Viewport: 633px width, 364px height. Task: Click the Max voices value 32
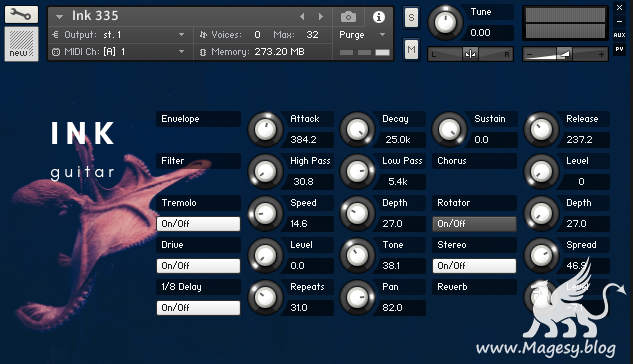[312, 35]
